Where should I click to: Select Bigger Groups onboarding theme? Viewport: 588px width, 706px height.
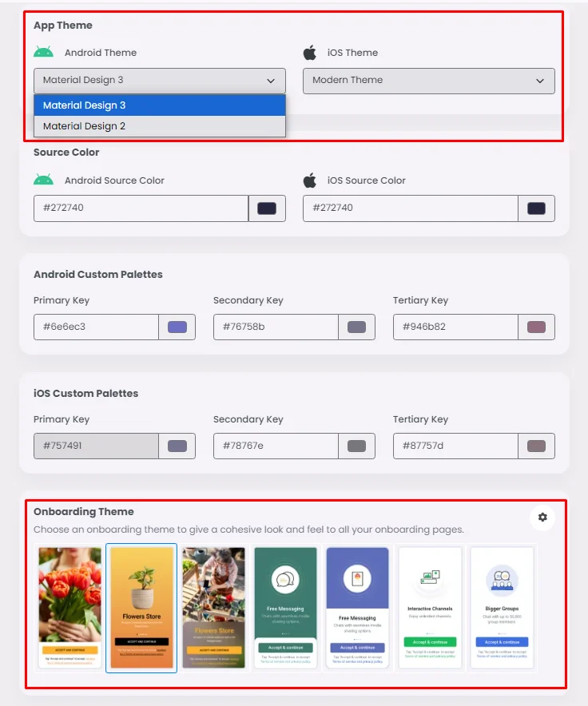click(502, 608)
